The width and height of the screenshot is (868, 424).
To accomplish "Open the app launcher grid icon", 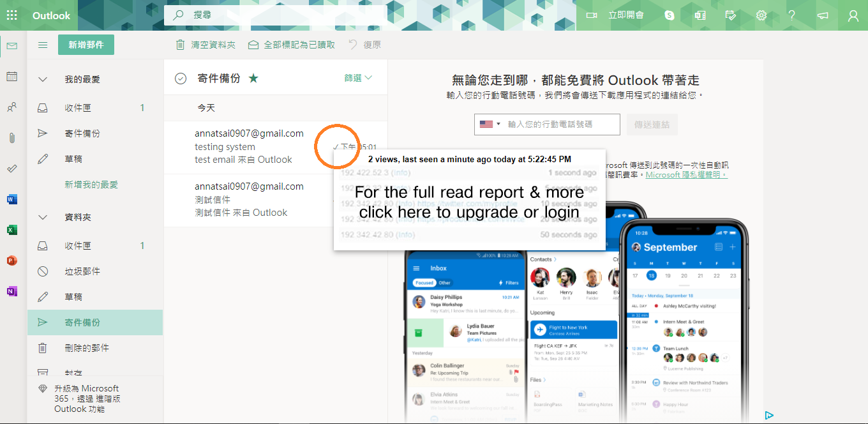I will [x=11, y=15].
